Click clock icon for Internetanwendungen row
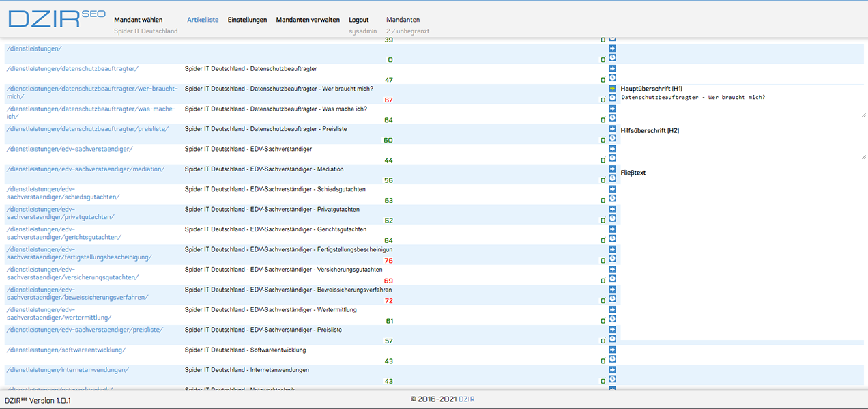The width and height of the screenshot is (868, 409). coord(612,380)
